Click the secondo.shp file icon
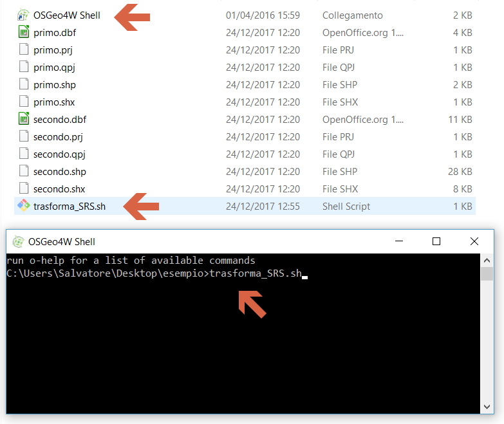 click(24, 172)
